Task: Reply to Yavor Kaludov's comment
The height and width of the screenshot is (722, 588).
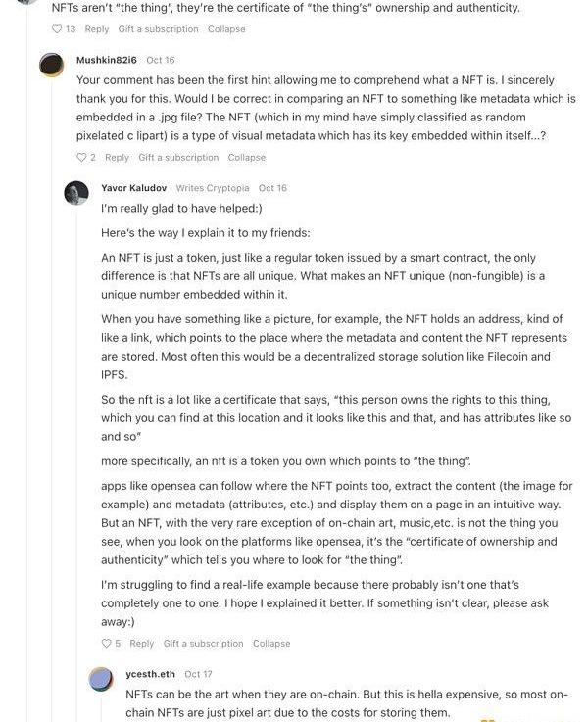Action: [142, 644]
